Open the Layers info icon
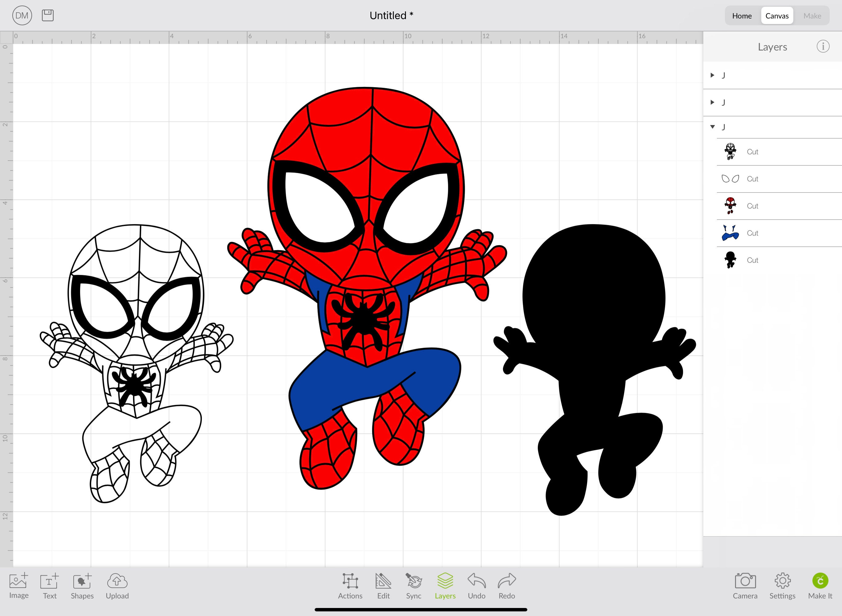842x616 pixels. point(823,46)
